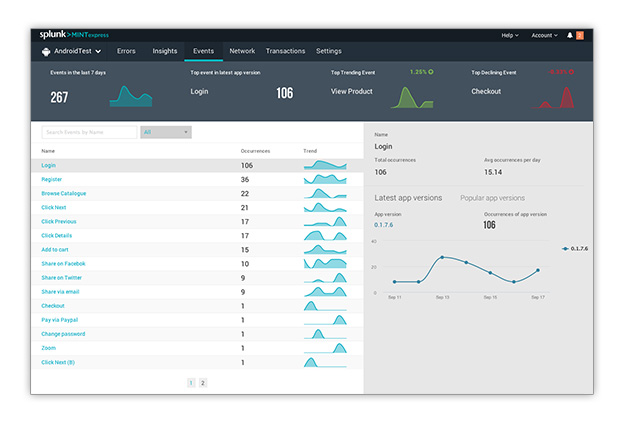Click the chart data point above Sep 17
This screenshot has width=625, height=425.
point(538,270)
